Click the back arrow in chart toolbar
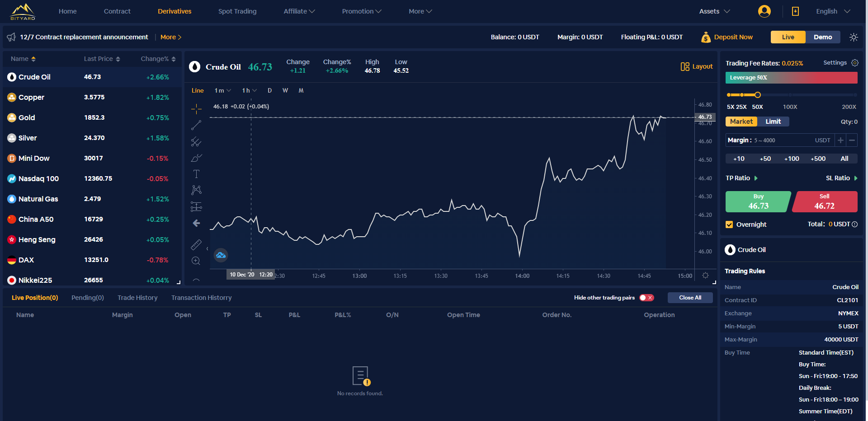 coord(196,223)
